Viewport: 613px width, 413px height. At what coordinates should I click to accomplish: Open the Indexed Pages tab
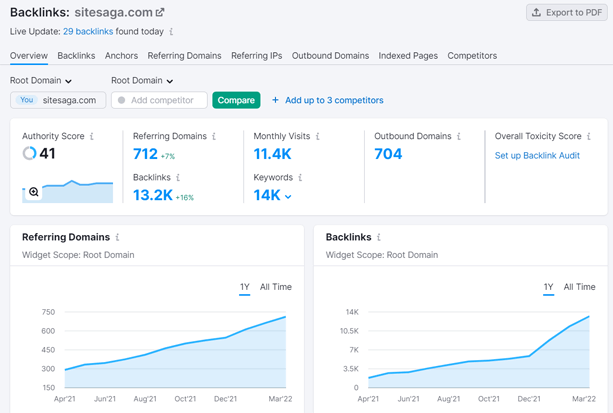[408, 56]
